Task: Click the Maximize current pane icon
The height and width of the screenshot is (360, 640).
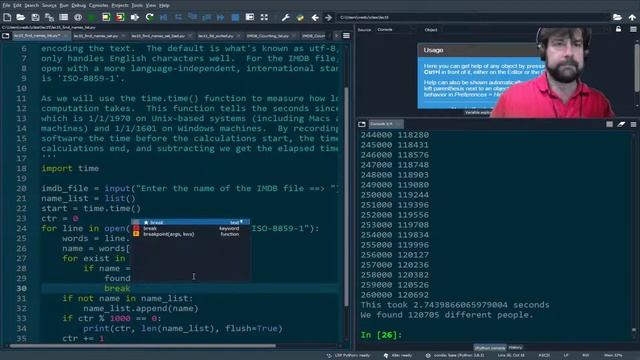Action: point(250,17)
